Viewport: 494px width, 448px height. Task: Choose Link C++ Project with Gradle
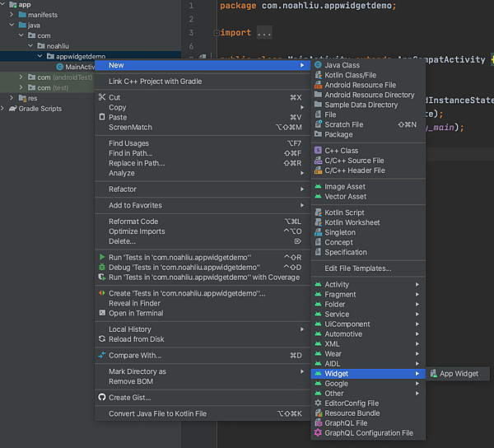(203, 81)
